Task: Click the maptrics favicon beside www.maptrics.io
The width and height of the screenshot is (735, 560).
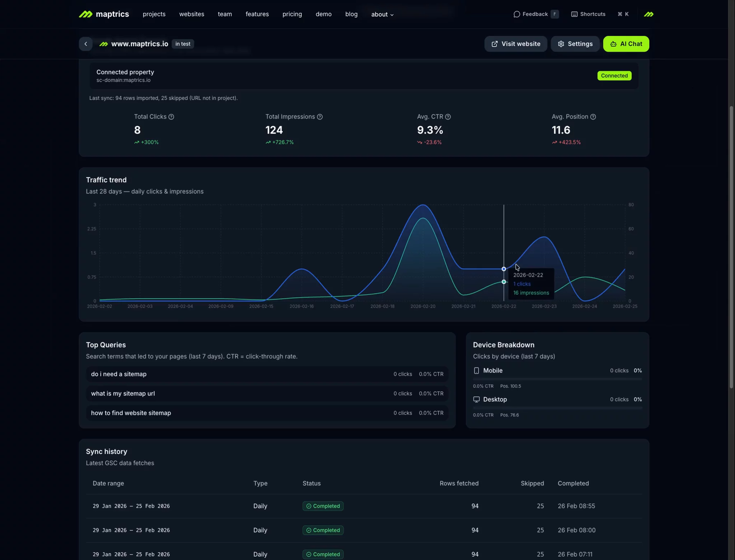Action: pos(103,44)
